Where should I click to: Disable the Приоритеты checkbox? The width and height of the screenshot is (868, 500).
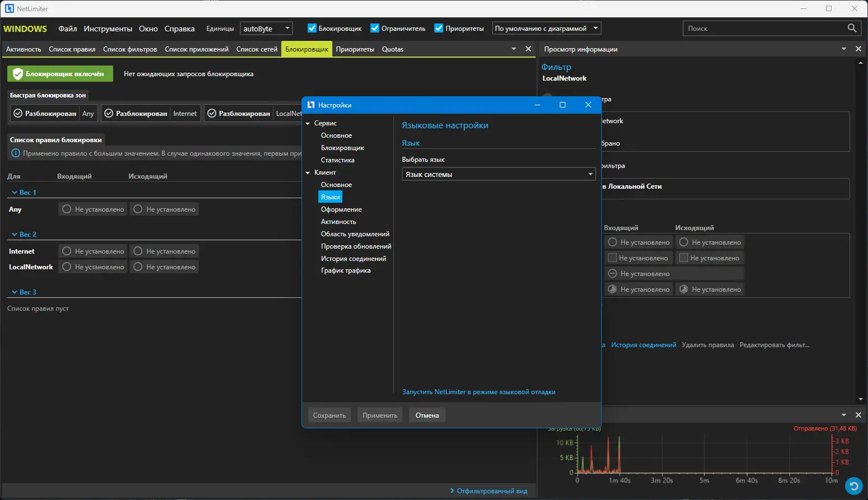click(x=439, y=29)
